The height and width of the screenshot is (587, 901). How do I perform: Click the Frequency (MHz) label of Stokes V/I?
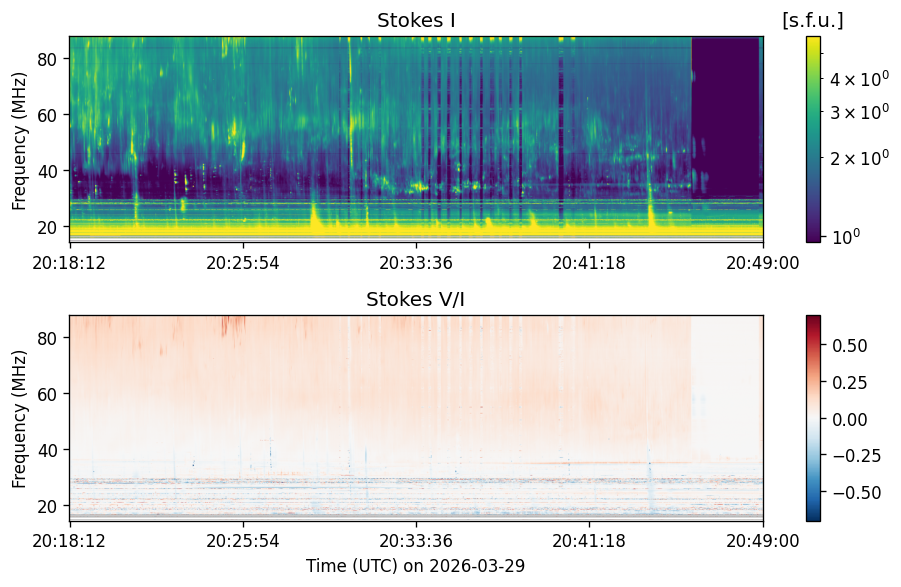coord(20,419)
